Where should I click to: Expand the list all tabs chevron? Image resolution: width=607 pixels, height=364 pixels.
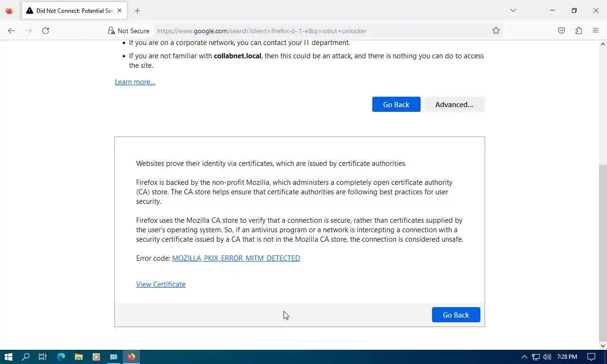click(513, 10)
